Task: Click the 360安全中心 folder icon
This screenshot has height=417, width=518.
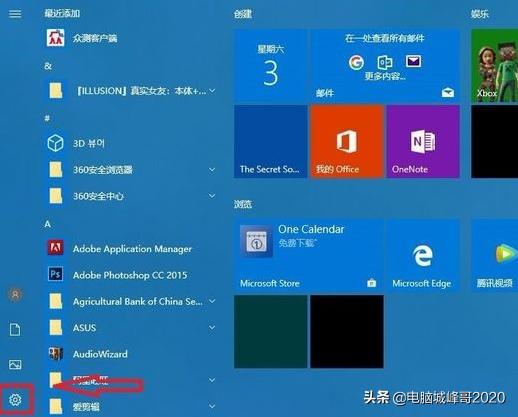Action: [56, 196]
